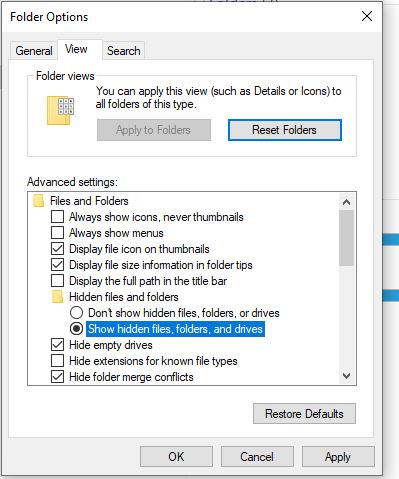The height and width of the screenshot is (479, 399).
Task: Click the Advanced settings: label
Action: click(x=72, y=182)
